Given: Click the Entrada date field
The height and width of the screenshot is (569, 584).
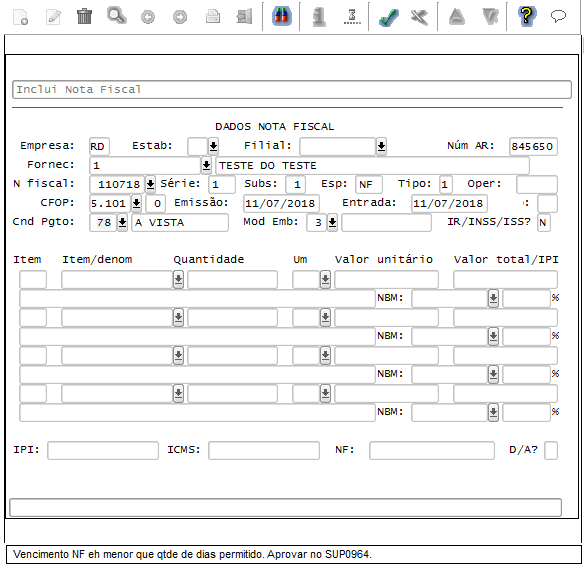Looking at the screenshot, I should [x=450, y=204].
